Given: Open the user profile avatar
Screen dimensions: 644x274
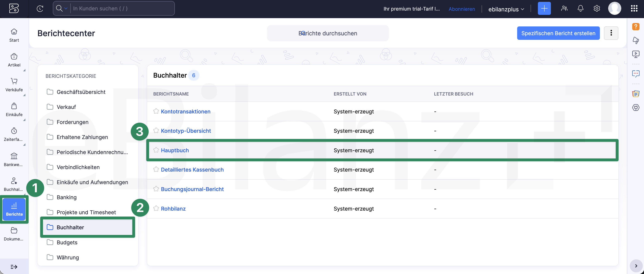Looking at the screenshot, I should tap(615, 9).
